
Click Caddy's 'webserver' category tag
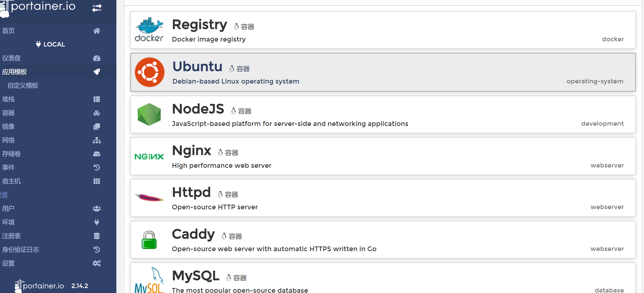click(x=607, y=249)
